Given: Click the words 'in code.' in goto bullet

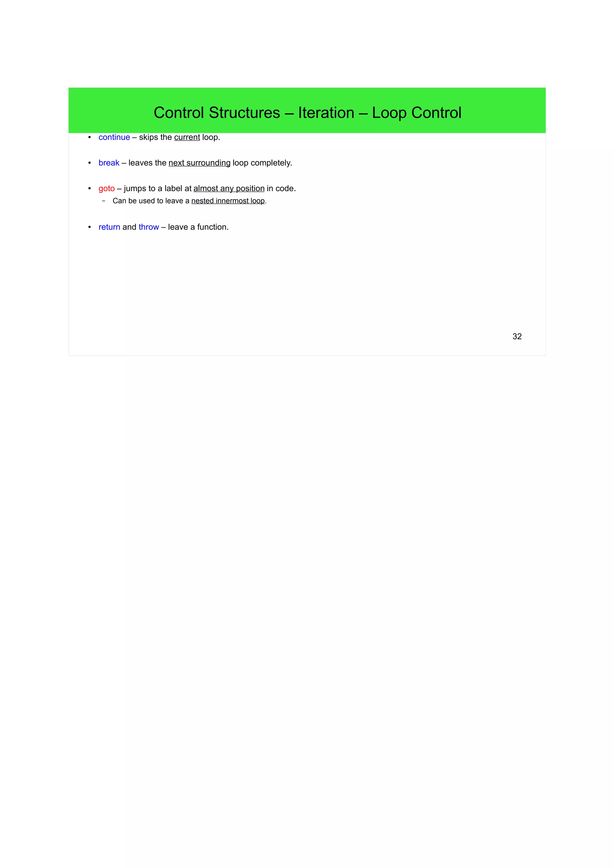Looking at the screenshot, I should 281,189.
